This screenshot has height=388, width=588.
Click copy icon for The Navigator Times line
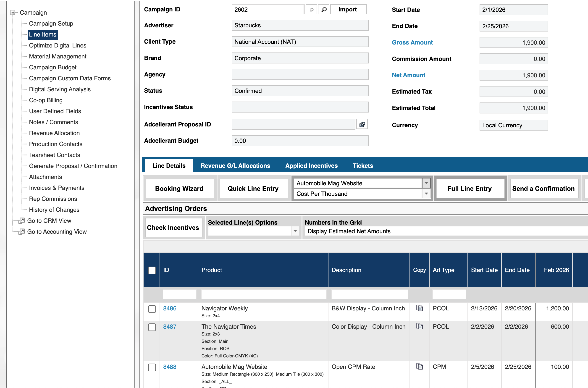[419, 326]
